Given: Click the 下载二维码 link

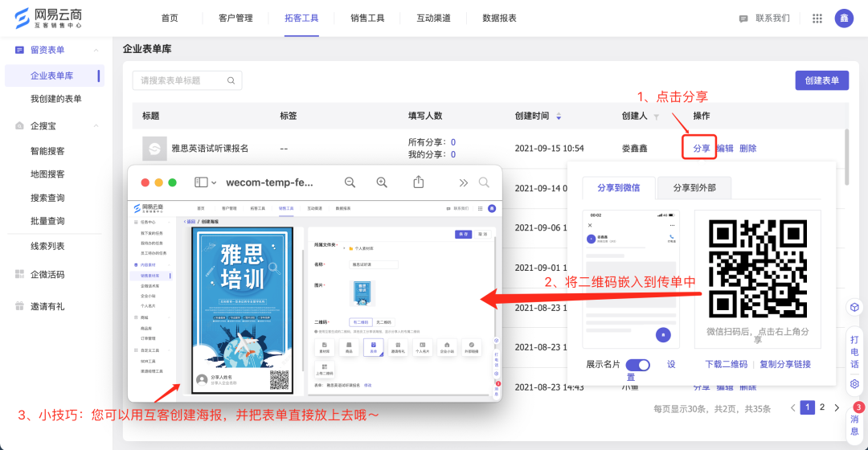Looking at the screenshot, I should pyautogui.click(x=727, y=364).
